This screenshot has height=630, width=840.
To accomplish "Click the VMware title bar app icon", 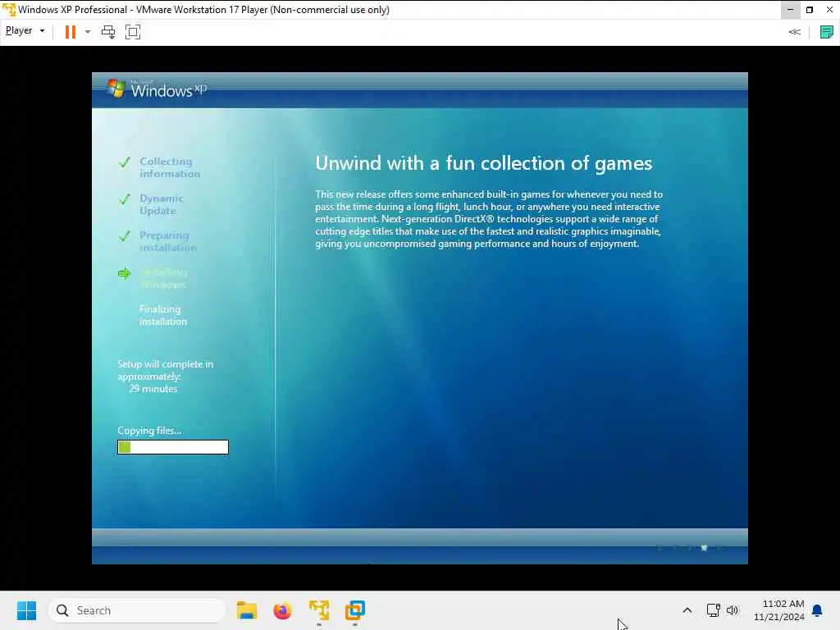I will pyautogui.click(x=8, y=10).
